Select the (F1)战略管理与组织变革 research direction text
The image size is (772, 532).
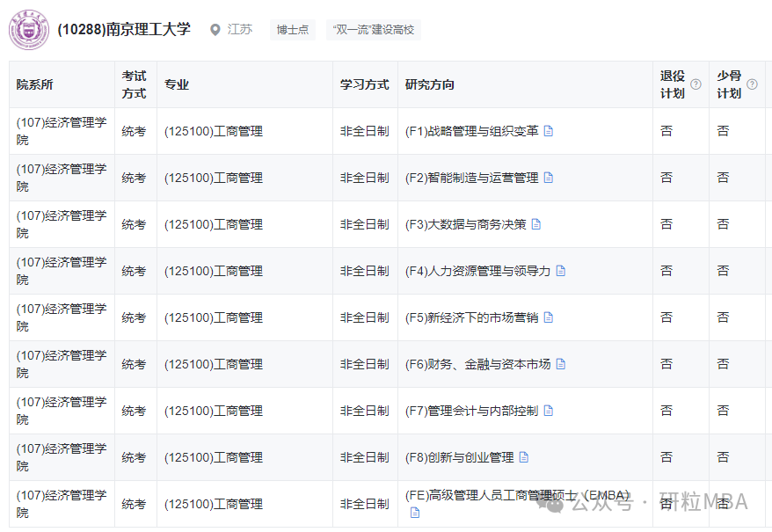471,131
